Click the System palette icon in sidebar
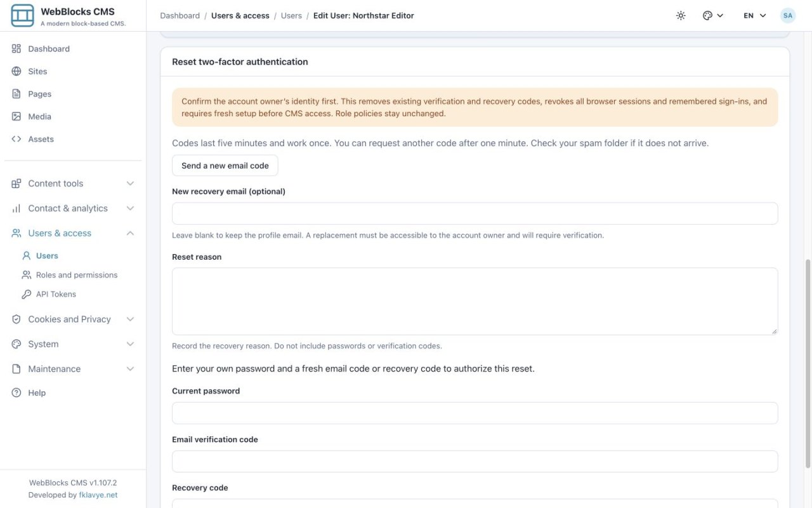 [x=16, y=344]
